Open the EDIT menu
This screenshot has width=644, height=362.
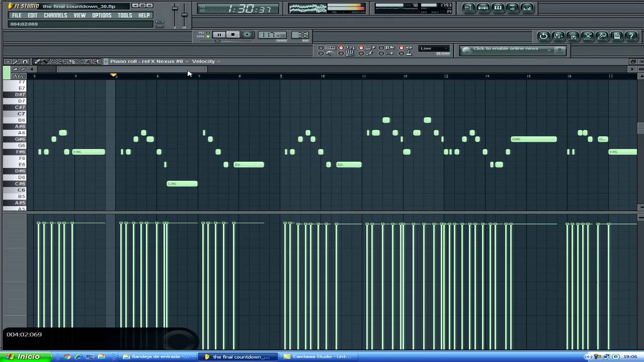[x=33, y=16]
